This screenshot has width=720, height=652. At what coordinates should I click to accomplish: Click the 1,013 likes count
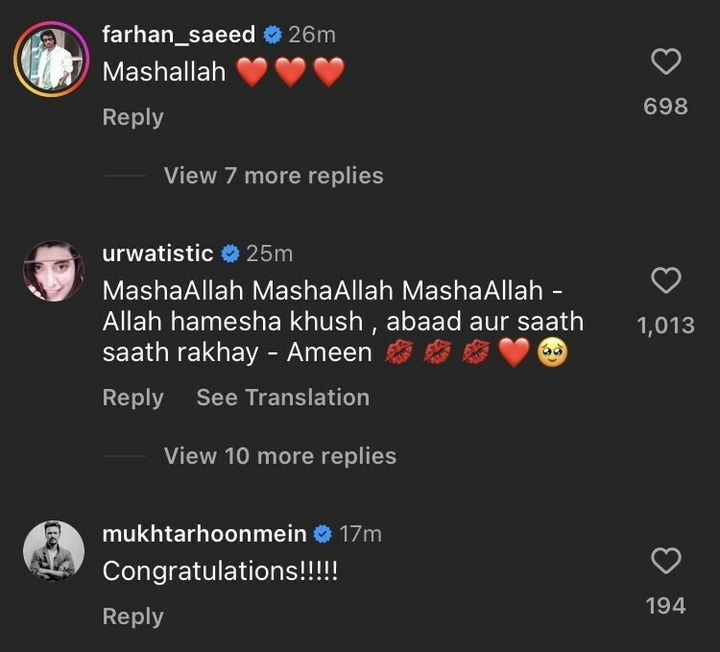[x=665, y=325]
